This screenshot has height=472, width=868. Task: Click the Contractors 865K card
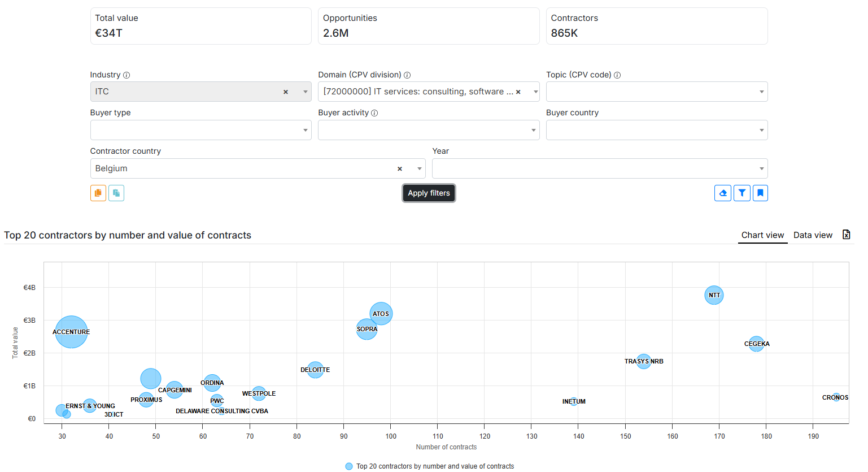click(657, 26)
